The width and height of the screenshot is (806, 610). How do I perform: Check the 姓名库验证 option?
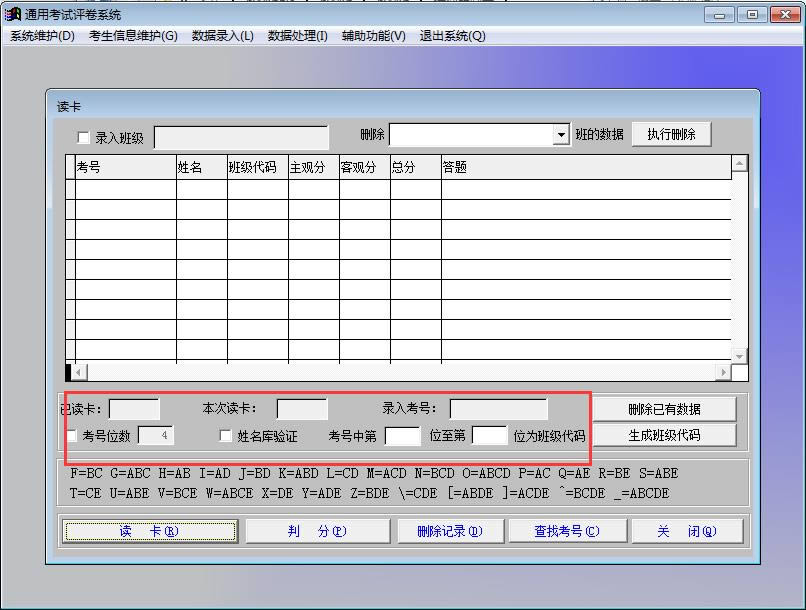[x=225, y=436]
